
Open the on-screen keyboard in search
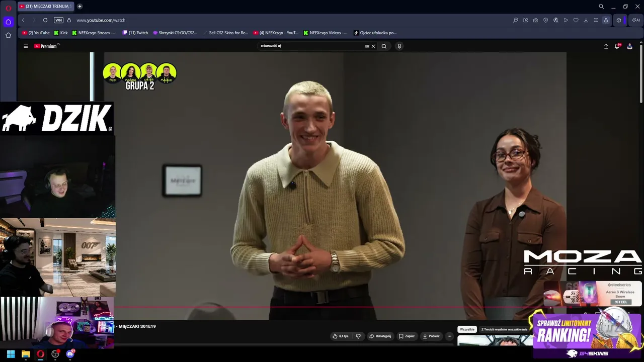point(367,46)
